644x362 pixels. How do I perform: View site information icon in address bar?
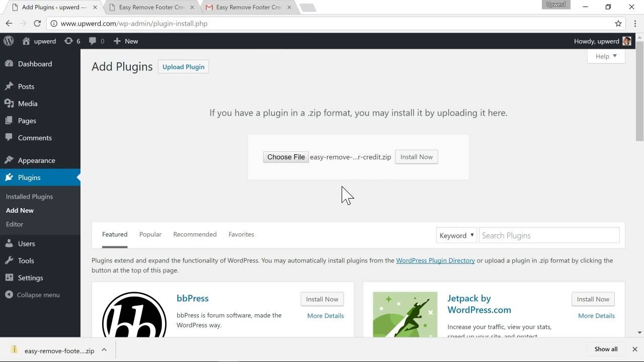pos(53,23)
